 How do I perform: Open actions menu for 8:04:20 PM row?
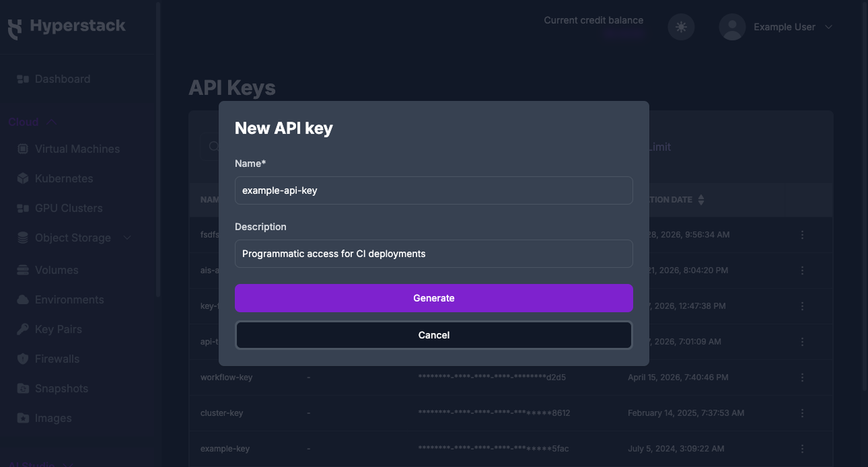[x=802, y=270]
